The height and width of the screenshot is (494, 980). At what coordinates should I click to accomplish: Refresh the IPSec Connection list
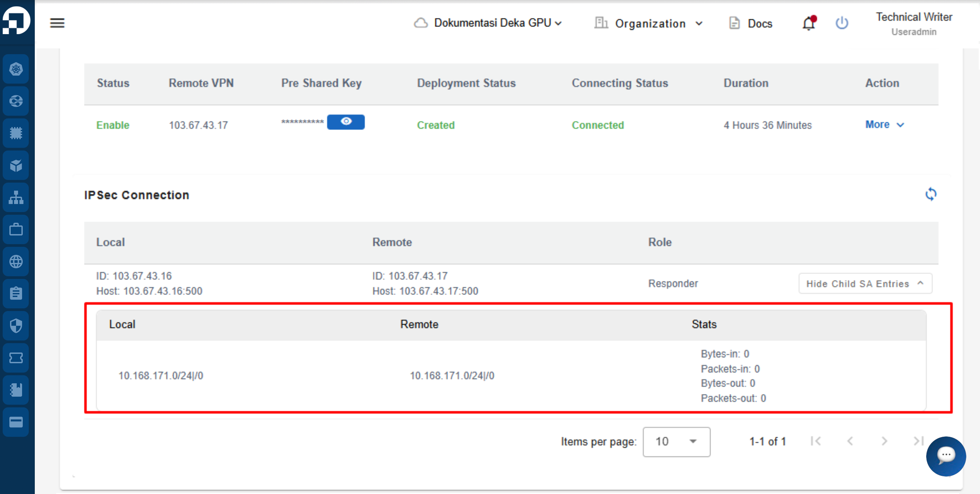coord(930,194)
